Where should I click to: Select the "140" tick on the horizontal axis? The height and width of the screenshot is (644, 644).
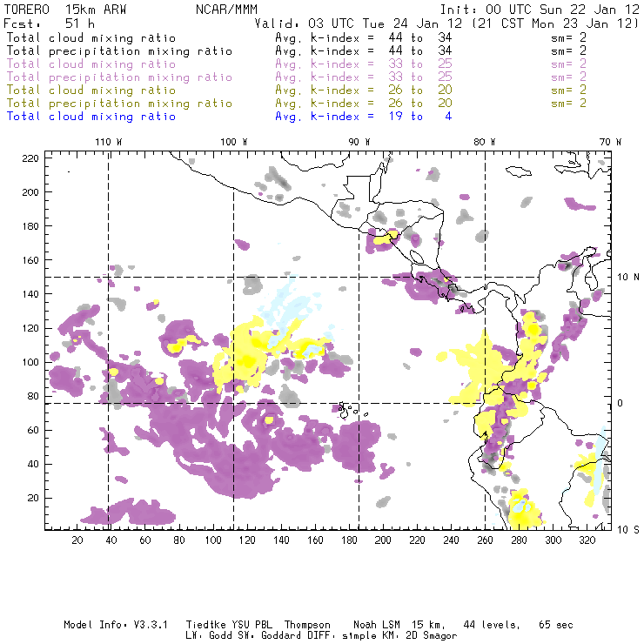(x=281, y=540)
